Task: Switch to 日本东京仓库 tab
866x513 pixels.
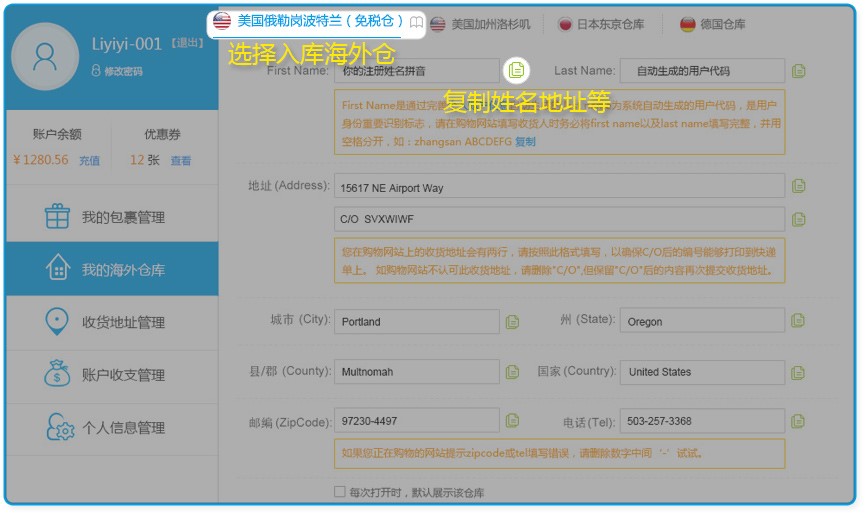Action: point(601,24)
